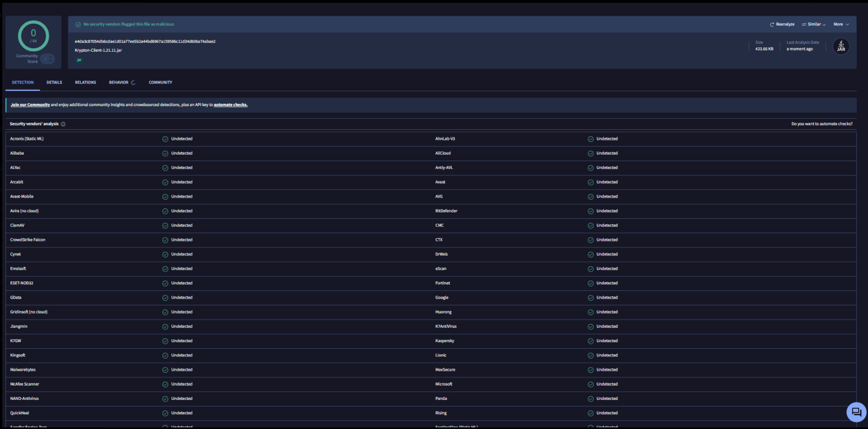Click the check icon in Microsoft row

pyautogui.click(x=591, y=384)
